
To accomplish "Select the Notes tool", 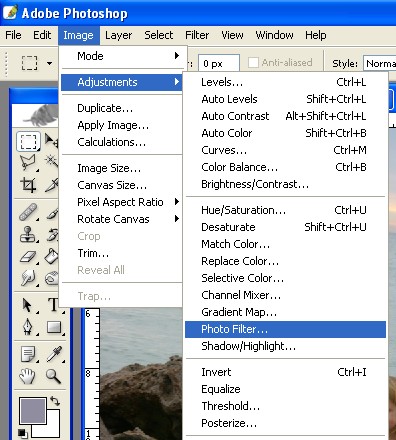I will coord(28,354).
